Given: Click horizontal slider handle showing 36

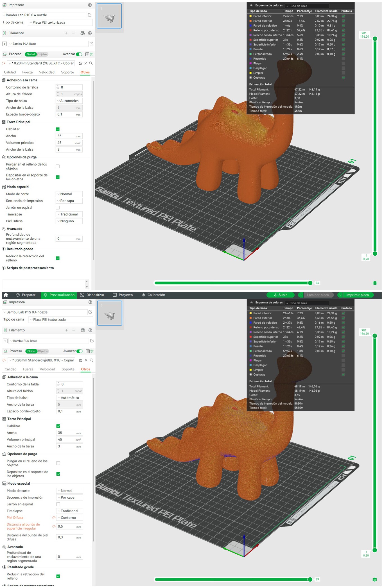Looking at the screenshot, I should click(310, 283).
